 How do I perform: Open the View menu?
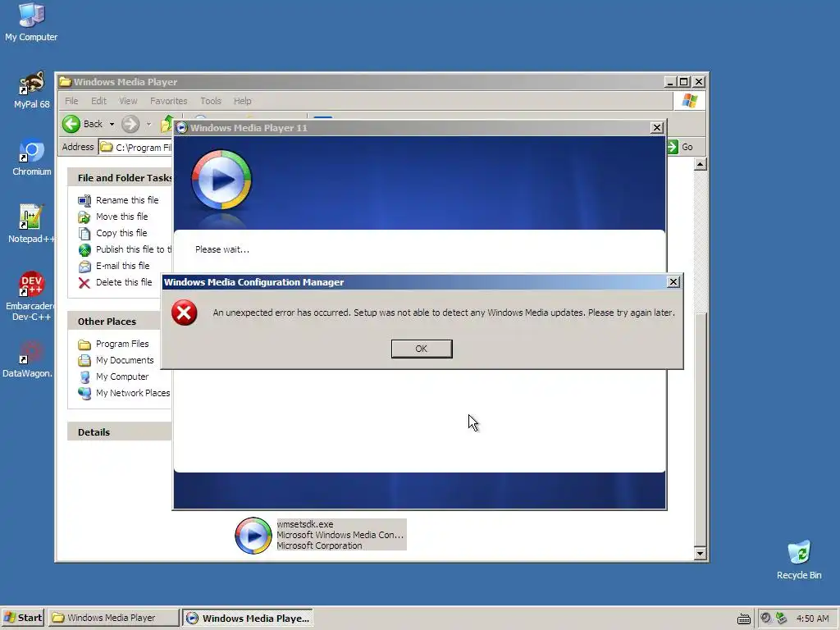point(128,101)
